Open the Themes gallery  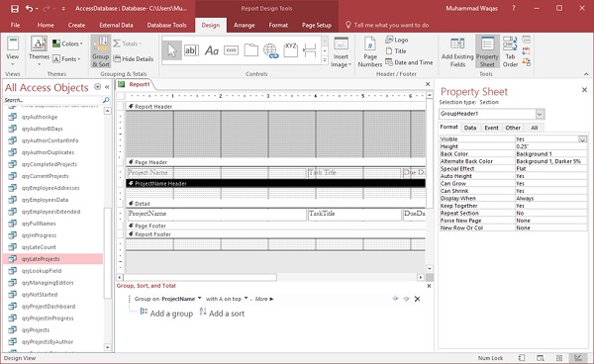coord(39,50)
